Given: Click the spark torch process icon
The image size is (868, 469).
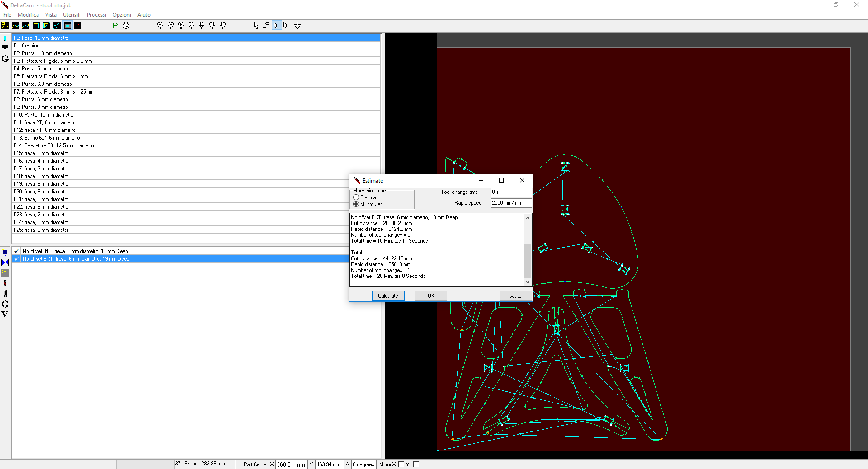Looking at the screenshot, I should click(5, 273).
